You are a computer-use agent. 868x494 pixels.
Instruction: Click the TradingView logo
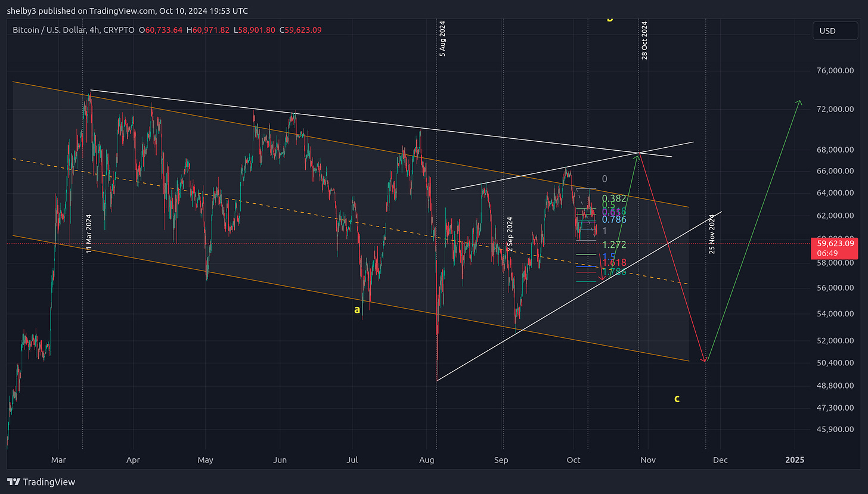point(41,481)
